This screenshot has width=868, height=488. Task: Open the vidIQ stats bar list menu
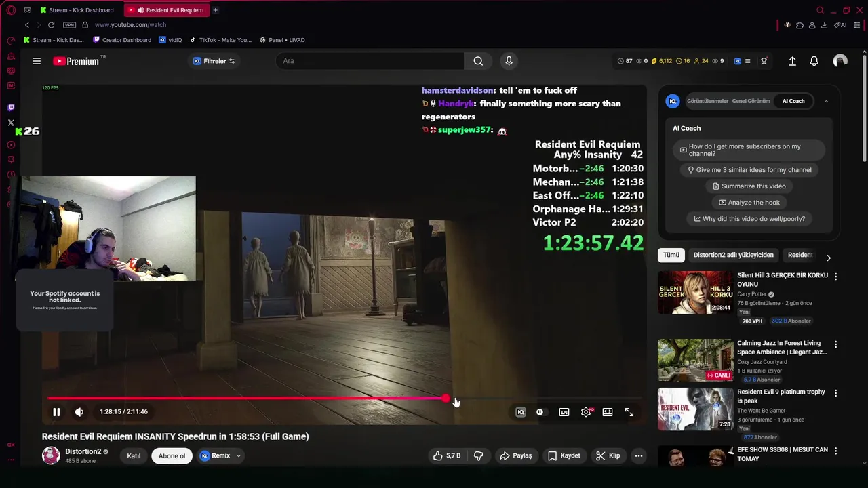pos(747,61)
